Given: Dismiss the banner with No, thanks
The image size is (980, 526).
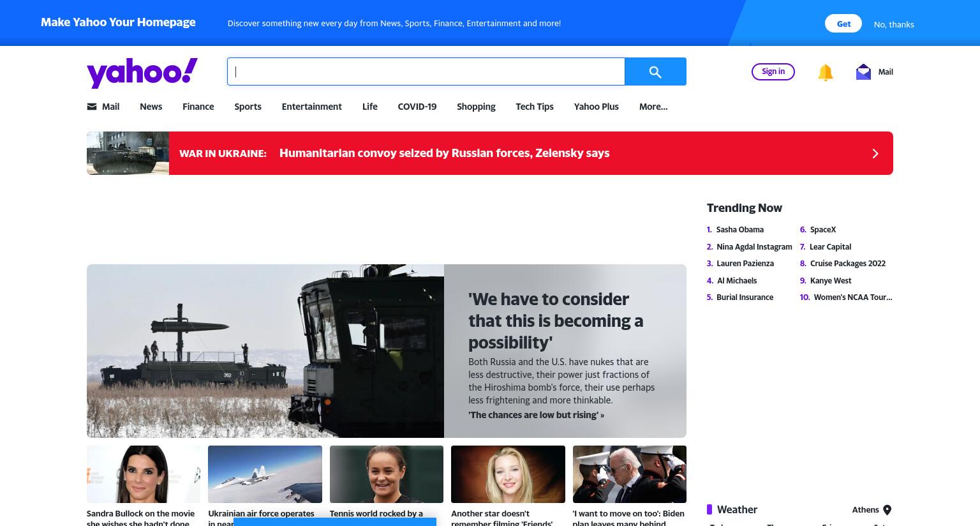Looking at the screenshot, I should pyautogui.click(x=893, y=24).
